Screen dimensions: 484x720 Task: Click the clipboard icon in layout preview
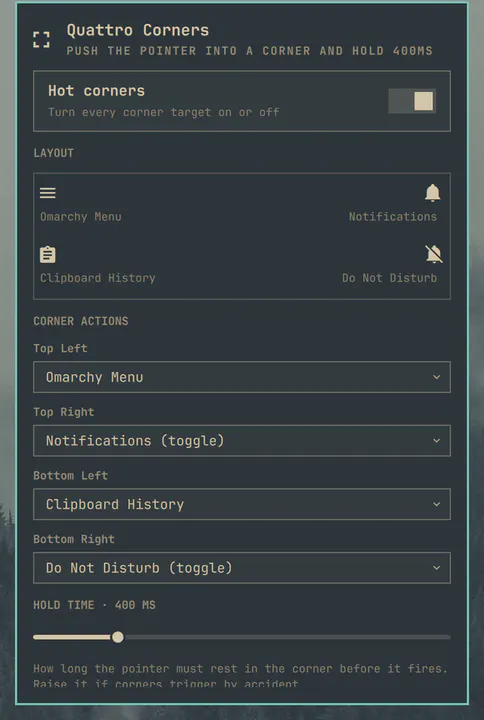[x=48, y=254]
